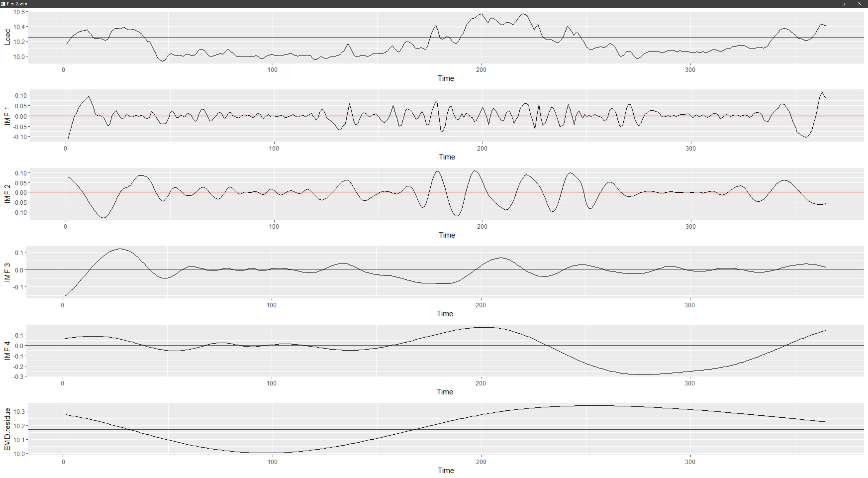The height and width of the screenshot is (478, 868).
Task: Click the "0.10" tick on the IMF 1 axis
Action: point(21,96)
